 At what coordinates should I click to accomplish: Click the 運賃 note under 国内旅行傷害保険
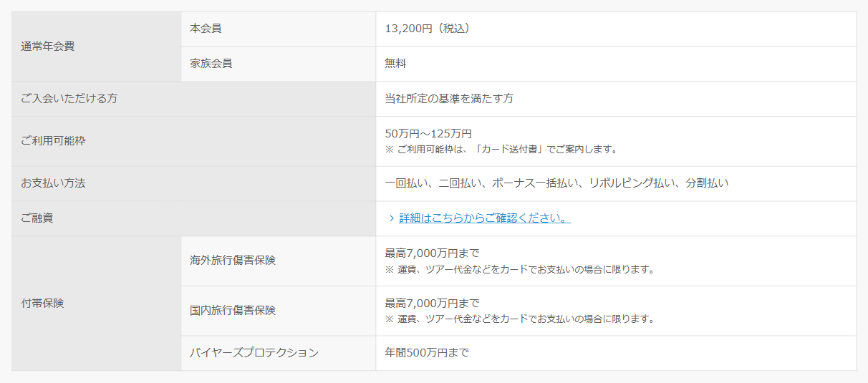(520, 319)
